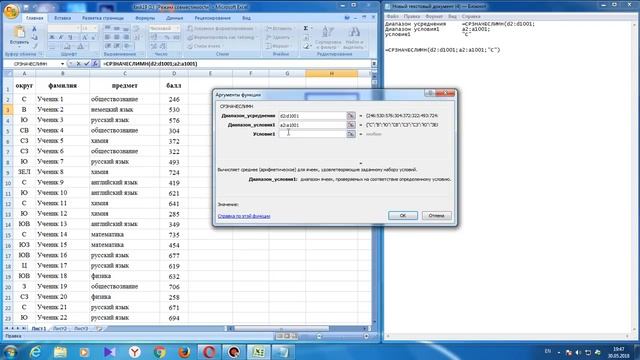The width and height of the screenshot is (640, 360).
Task: Click the fx Insert Function icon
Action: coord(95,64)
